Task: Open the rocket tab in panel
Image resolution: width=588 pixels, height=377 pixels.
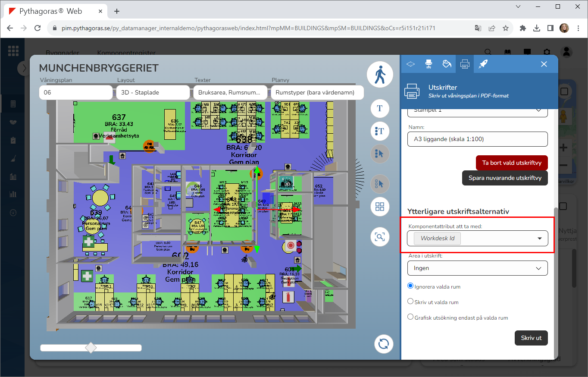Action: point(483,64)
